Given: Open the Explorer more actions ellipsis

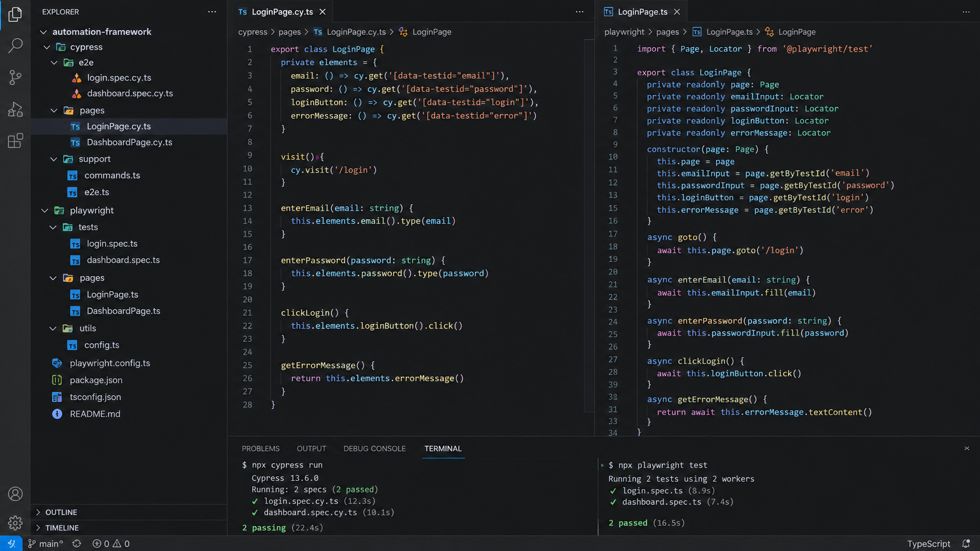Looking at the screenshot, I should point(212,11).
